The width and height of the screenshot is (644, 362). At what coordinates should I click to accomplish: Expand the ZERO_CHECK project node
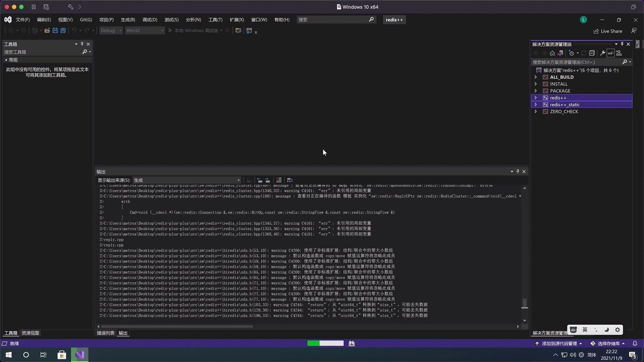pos(536,112)
